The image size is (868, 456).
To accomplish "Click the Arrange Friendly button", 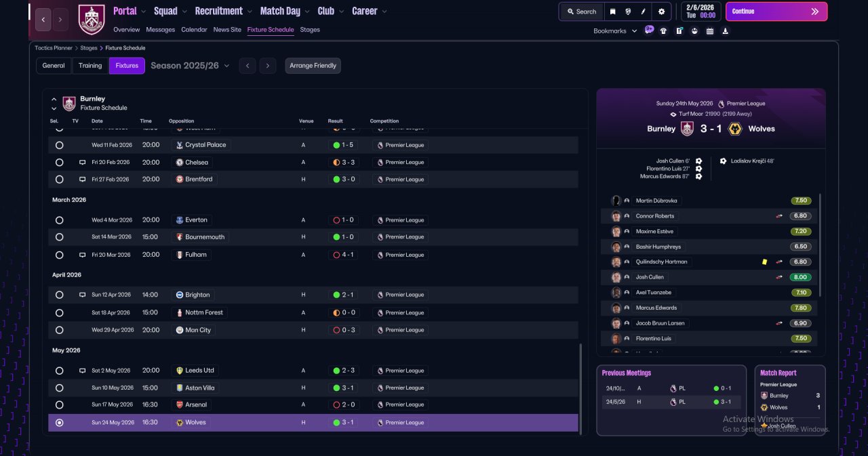I will click(313, 66).
